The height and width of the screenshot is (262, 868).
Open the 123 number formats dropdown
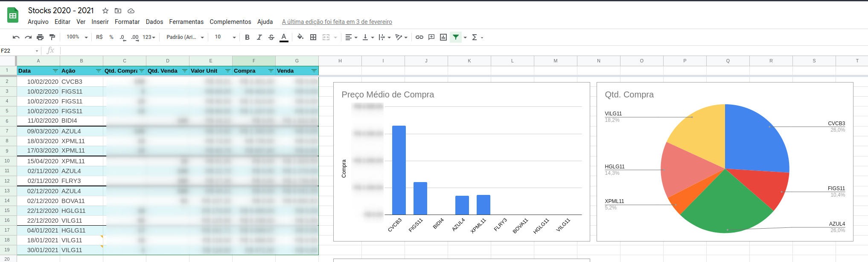(149, 37)
